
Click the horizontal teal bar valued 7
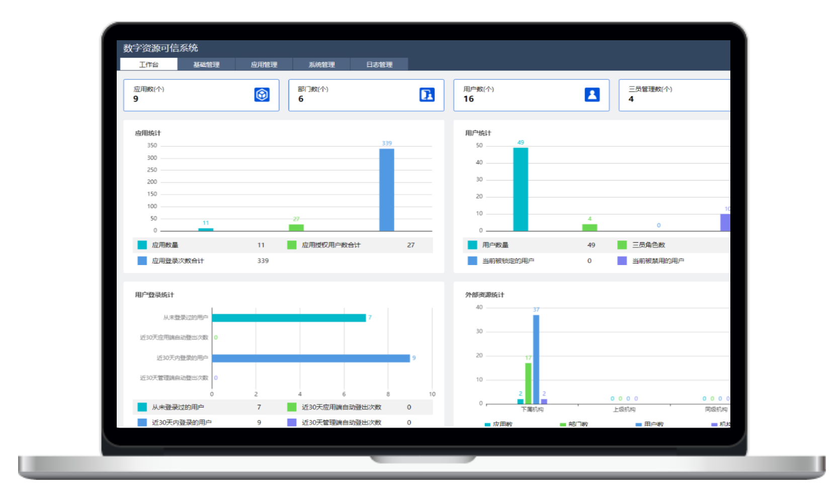tap(289, 318)
